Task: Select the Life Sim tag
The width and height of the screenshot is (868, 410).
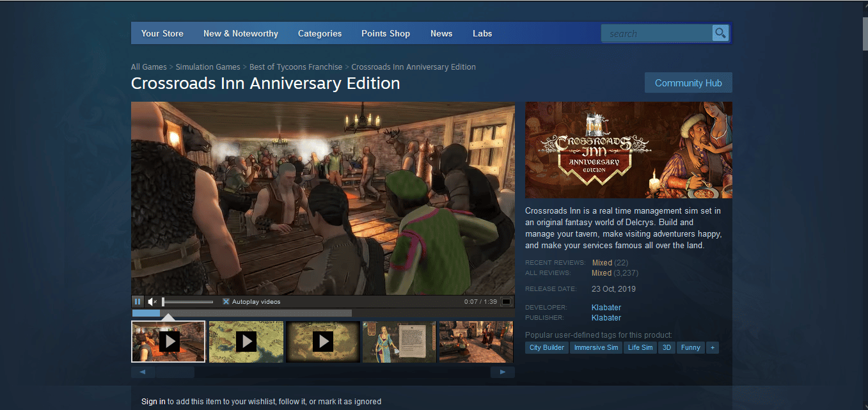Action: click(640, 348)
